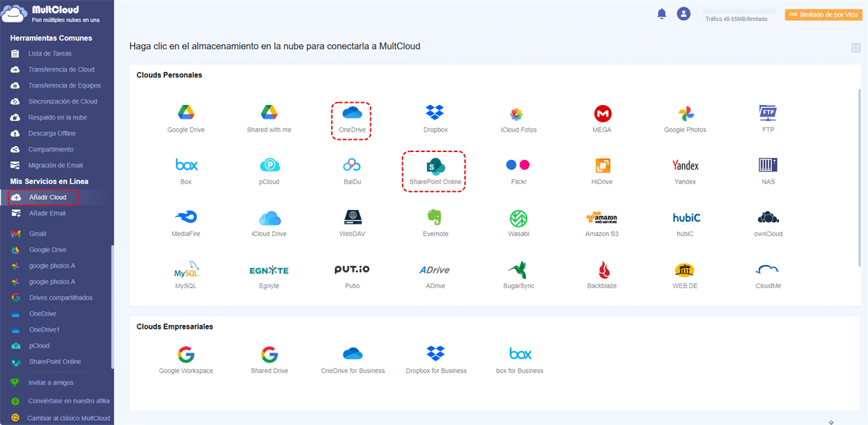Select iCloud Fotos icon
The image size is (868, 425).
tap(516, 114)
